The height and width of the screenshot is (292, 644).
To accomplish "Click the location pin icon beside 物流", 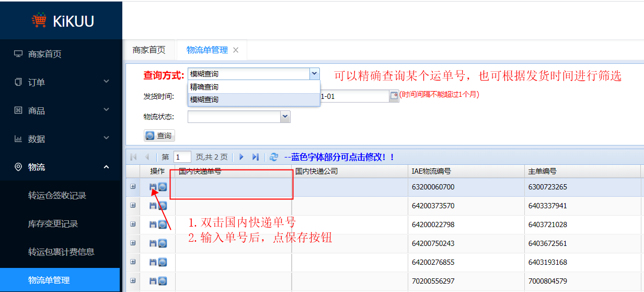I will tap(18, 167).
